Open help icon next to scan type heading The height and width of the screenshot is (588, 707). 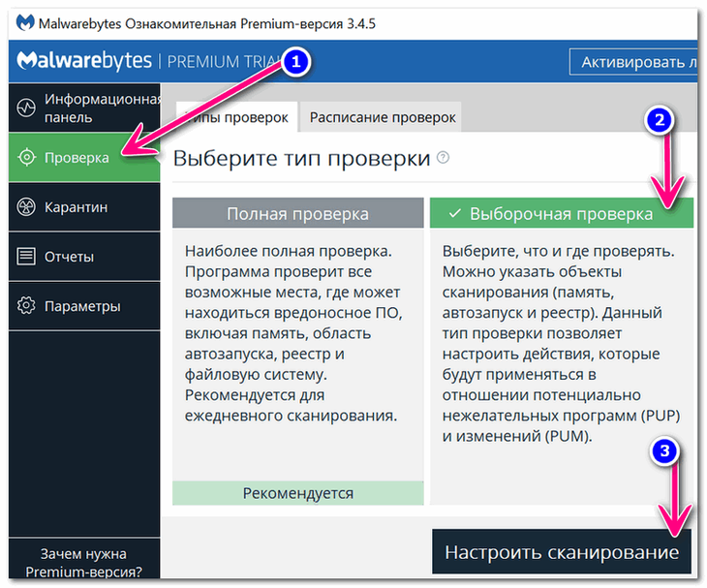point(444,157)
